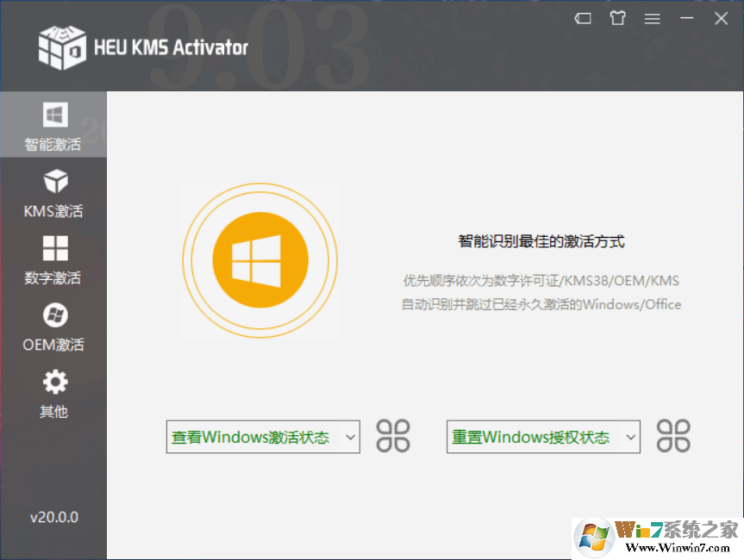
Task: Open the OEM激活 section
Action: click(53, 326)
